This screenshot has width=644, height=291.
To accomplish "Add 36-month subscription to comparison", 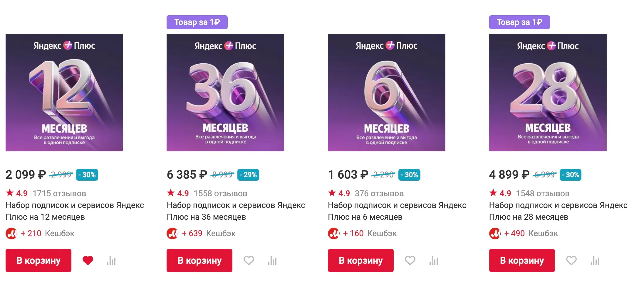I will (x=272, y=260).
